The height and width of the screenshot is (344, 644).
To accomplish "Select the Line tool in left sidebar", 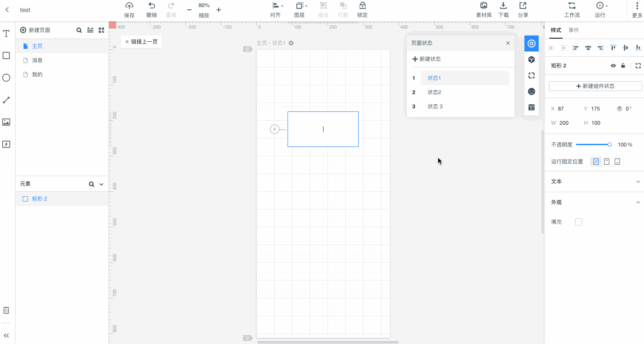I will click(6, 100).
